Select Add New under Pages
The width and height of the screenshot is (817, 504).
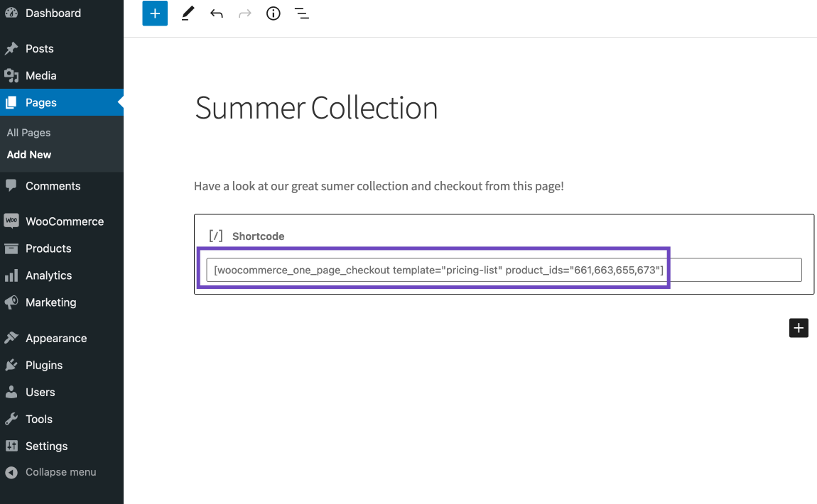[x=29, y=155]
